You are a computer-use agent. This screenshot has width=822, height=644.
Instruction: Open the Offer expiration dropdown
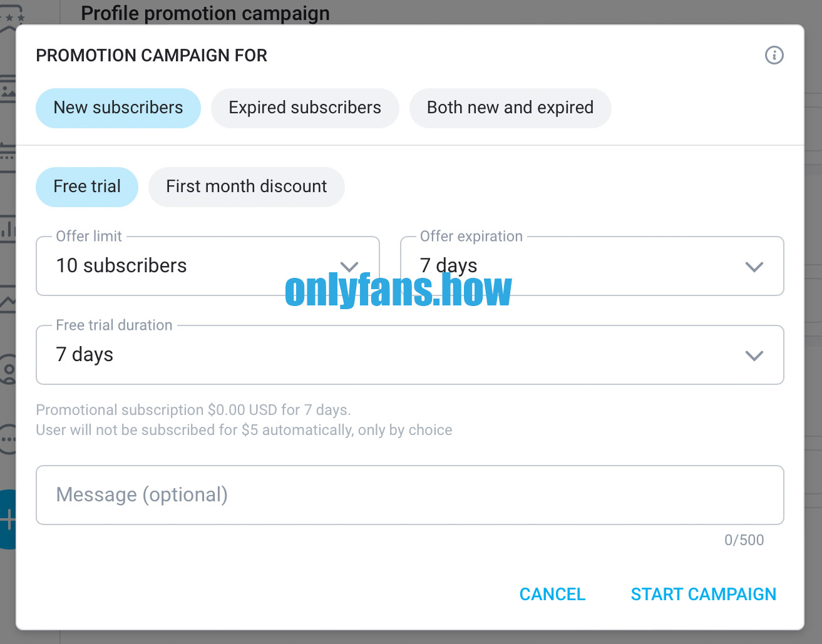[592, 266]
